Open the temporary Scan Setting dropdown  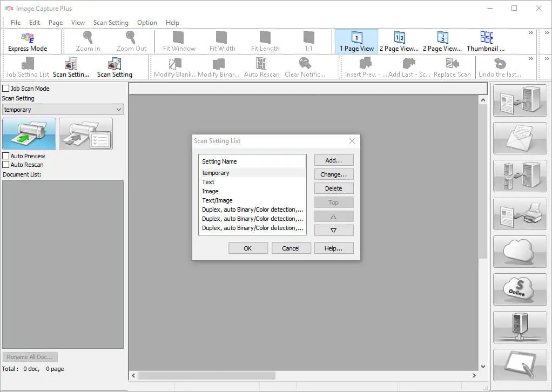63,110
